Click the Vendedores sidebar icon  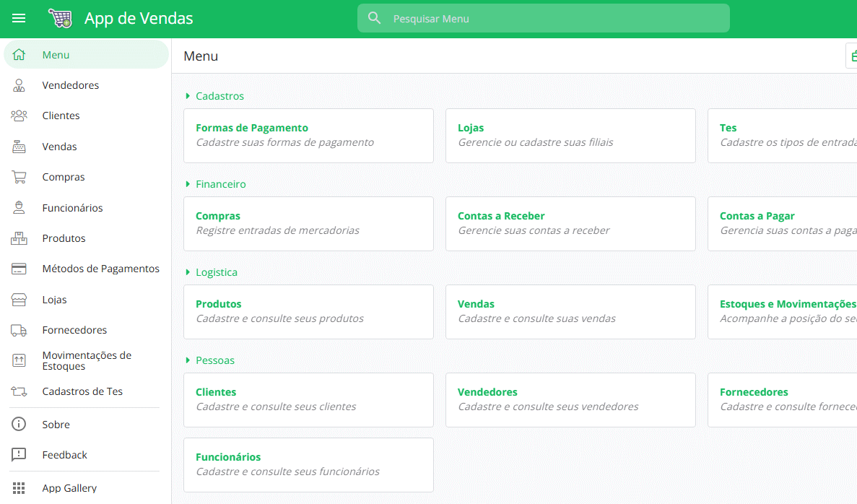pyautogui.click(x=19, y=84)
